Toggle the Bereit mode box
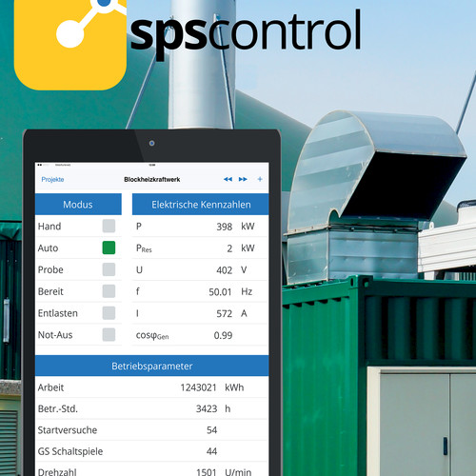 point(109,291)
